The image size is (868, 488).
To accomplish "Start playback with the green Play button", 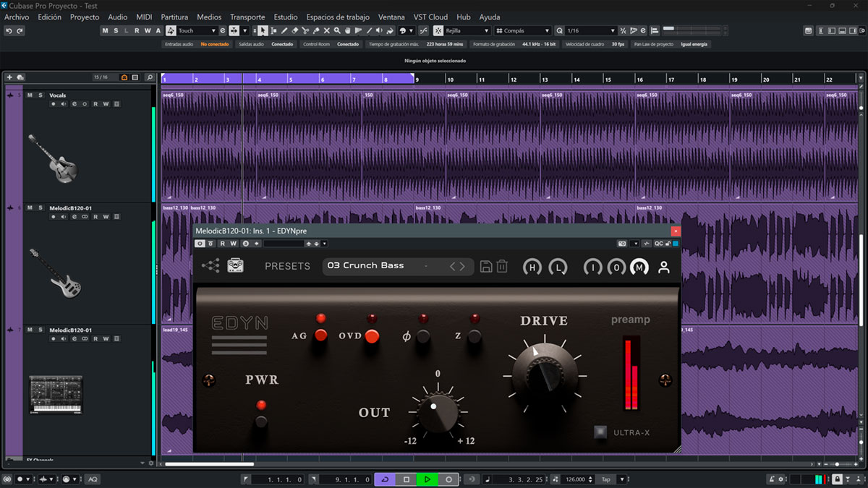I will click(x=427, y=479).
